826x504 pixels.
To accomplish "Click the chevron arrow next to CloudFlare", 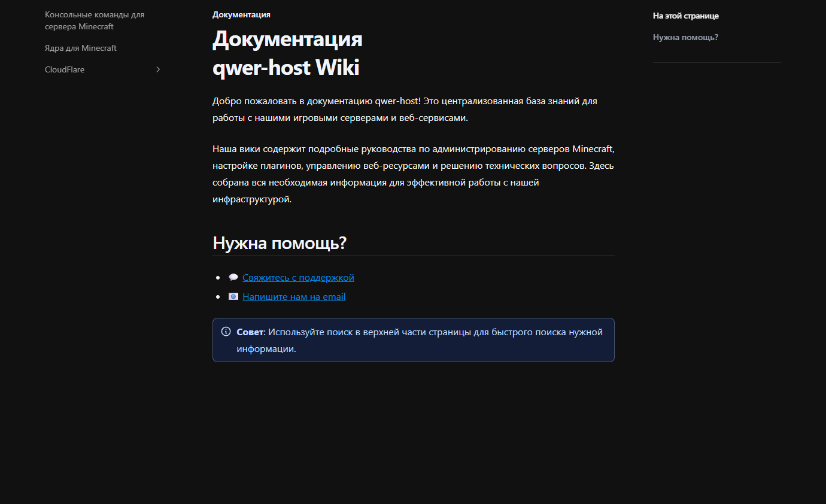I will (x=157, y=69).
